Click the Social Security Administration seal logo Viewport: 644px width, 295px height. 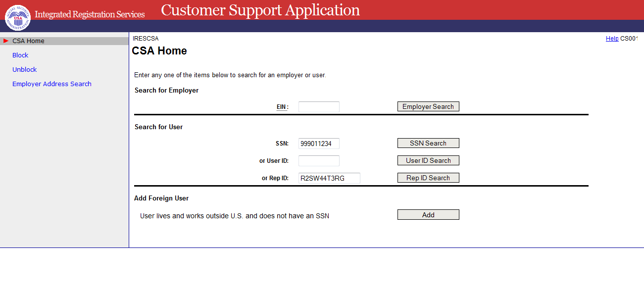click(x=18, y=18)
